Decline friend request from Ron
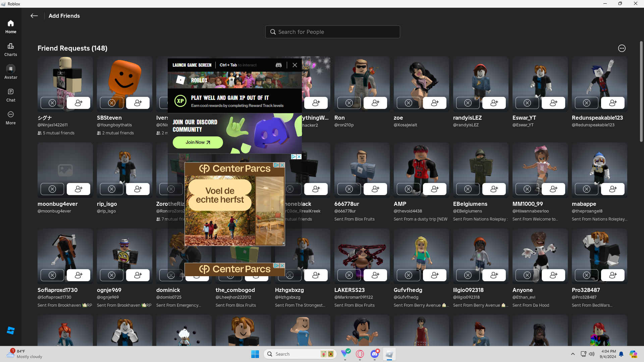This screenshot has width=644, height=362. pyautogui.click(x=349, y=103)
